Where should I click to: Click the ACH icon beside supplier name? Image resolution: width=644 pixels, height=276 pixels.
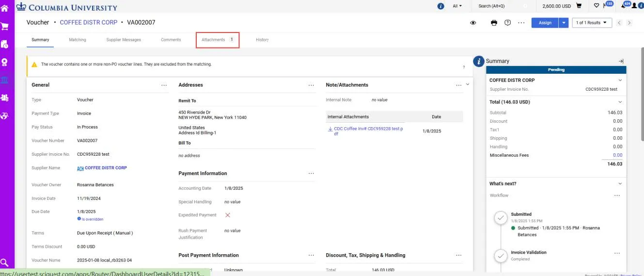pyautogui.click(x=80, y=168)
